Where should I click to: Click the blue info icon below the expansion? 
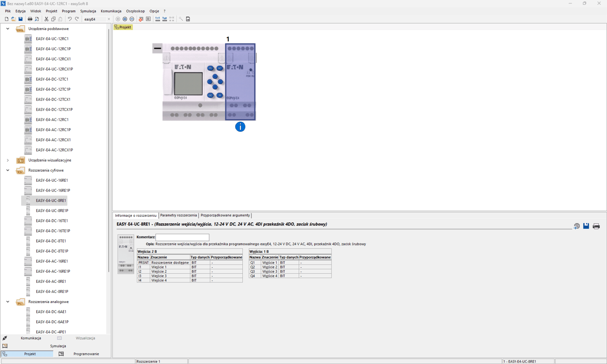240,127
